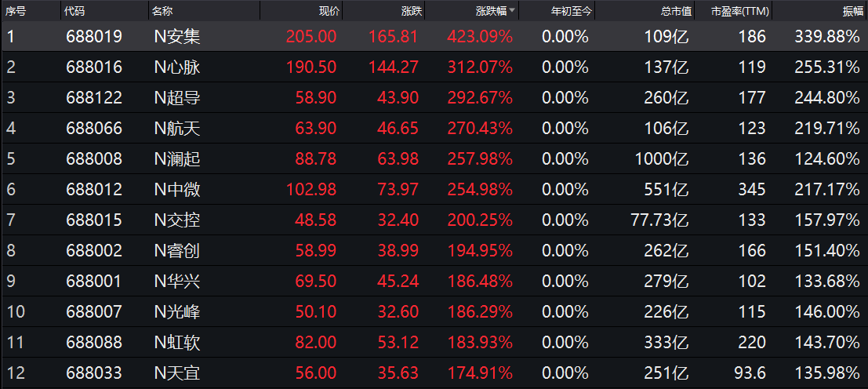Sort by 市盈率(TTM) column header
868x389 pixels.
739,11
